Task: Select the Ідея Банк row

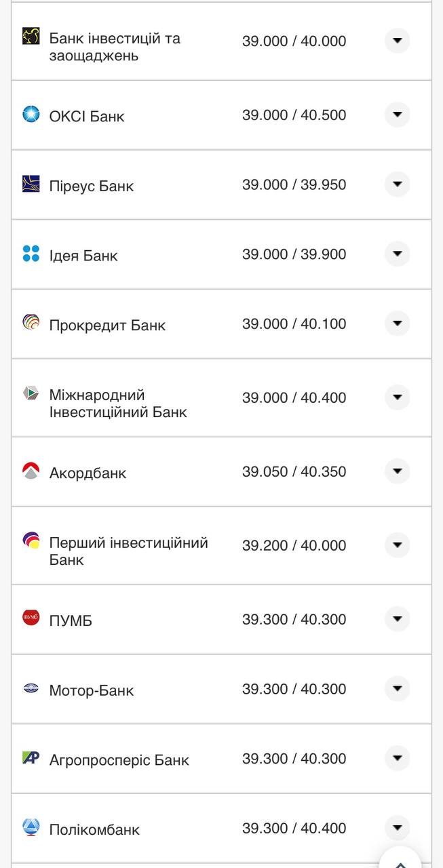Action: tap(204, 254)
